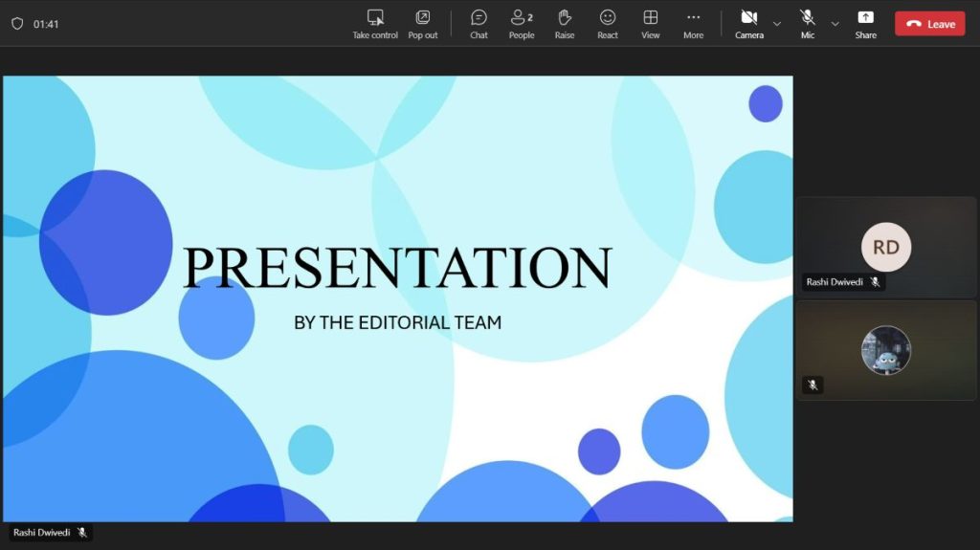The width and height of the screenshot is (980, 550).
Task: Click the shield security icon beside the timer
Action: 17,24
